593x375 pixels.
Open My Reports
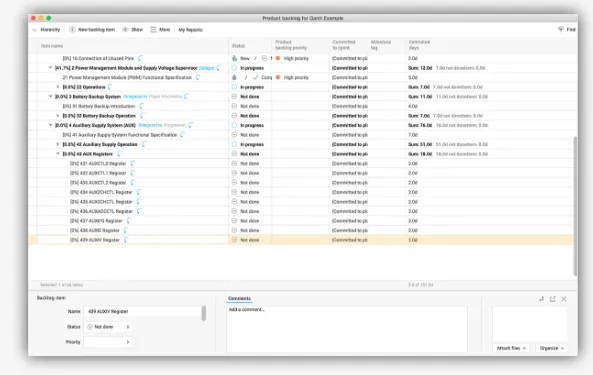click(191, 29)
